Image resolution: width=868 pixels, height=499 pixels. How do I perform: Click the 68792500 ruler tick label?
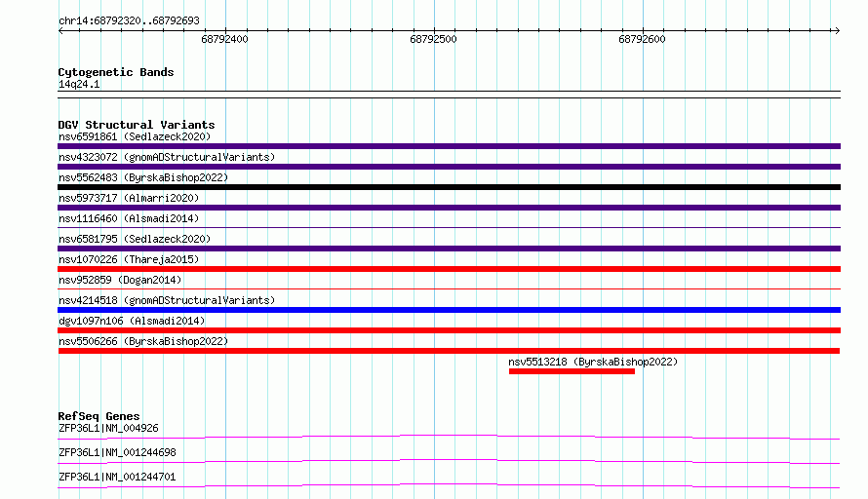point(433,39)
